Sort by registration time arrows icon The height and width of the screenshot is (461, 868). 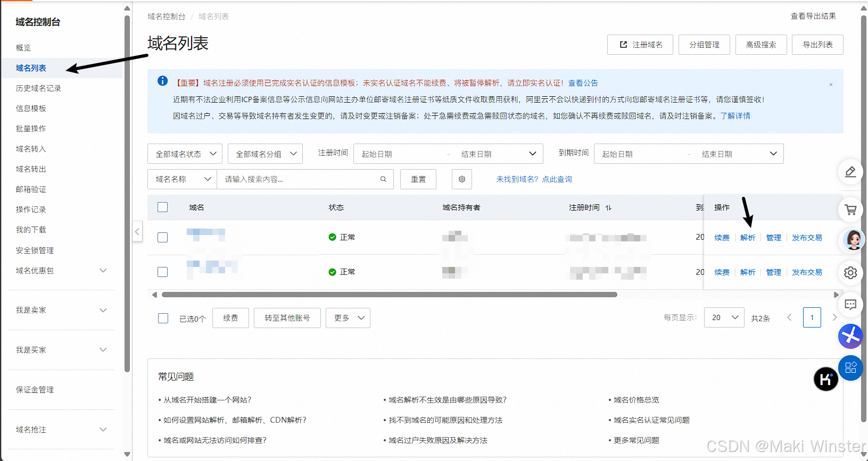[x=608, y=207]
